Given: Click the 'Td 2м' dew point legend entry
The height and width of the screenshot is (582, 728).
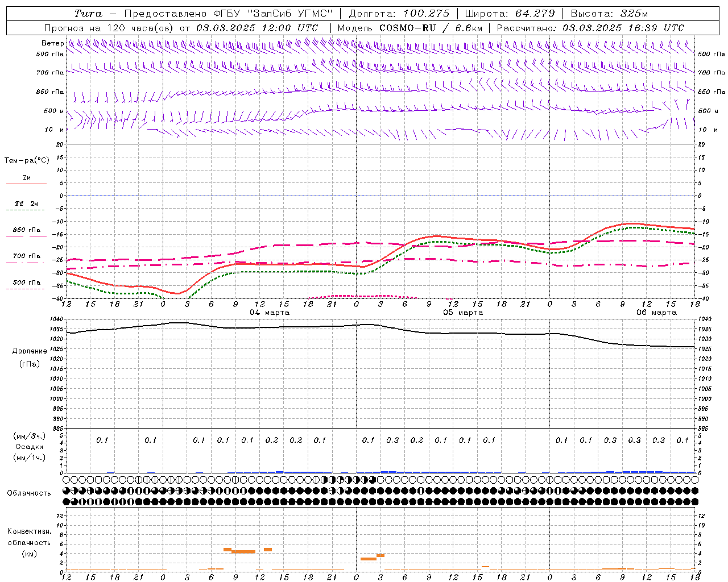Looking at the screenshot, I should point(27,203).
